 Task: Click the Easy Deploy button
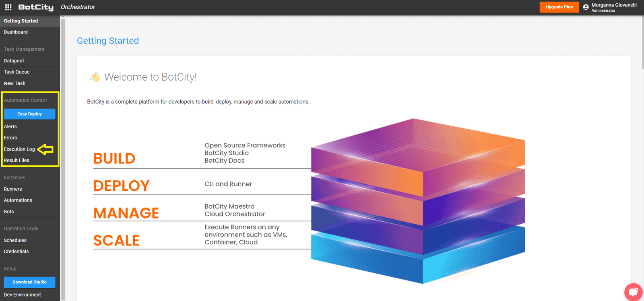pyautogui.click(x=29, y=114)
